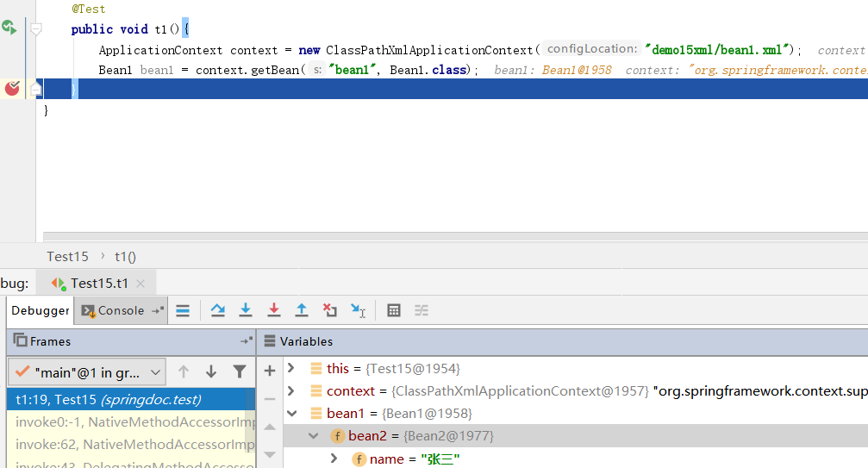
Task: Click the configLocation parameter hint
Action: click(x=592, y=48)
